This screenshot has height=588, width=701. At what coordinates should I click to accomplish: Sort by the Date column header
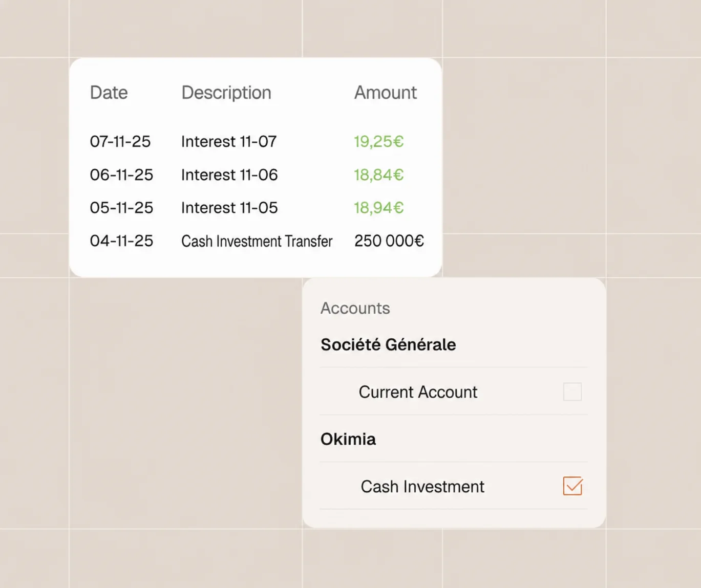pyautogui.click(x=109, y=93)
